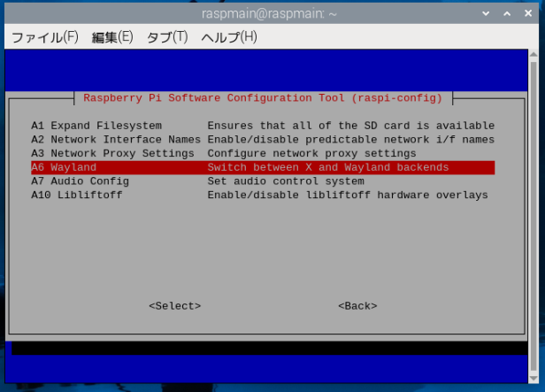Open the 編集(E) menu
The width and height of the screenshot is (545, 392).
coord(112,37)
